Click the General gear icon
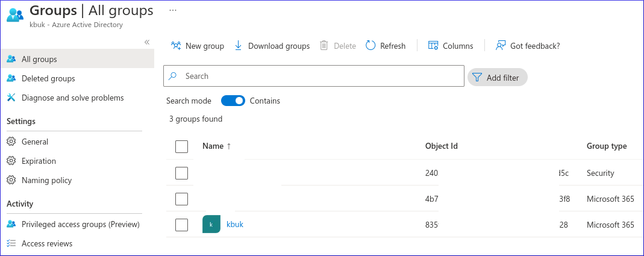This screenshot has height=256, width=644. [11, 142]
